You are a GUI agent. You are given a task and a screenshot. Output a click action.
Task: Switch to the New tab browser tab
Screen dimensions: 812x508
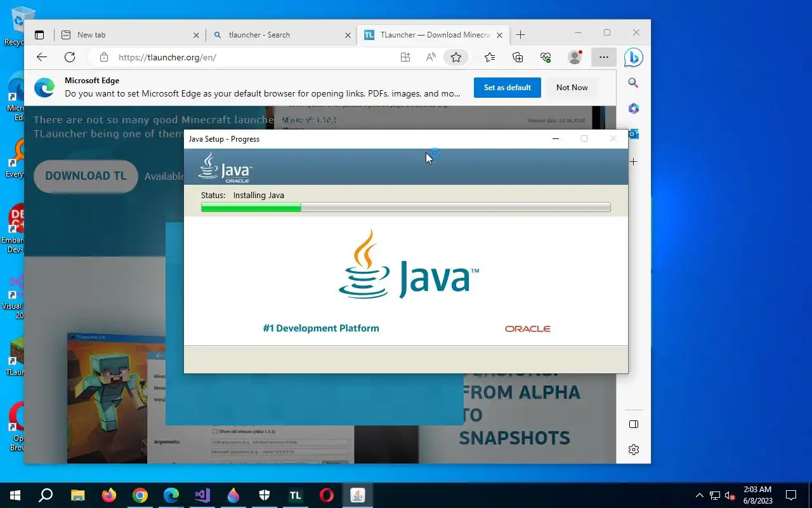pyautogui.click(x=130, y=35)
